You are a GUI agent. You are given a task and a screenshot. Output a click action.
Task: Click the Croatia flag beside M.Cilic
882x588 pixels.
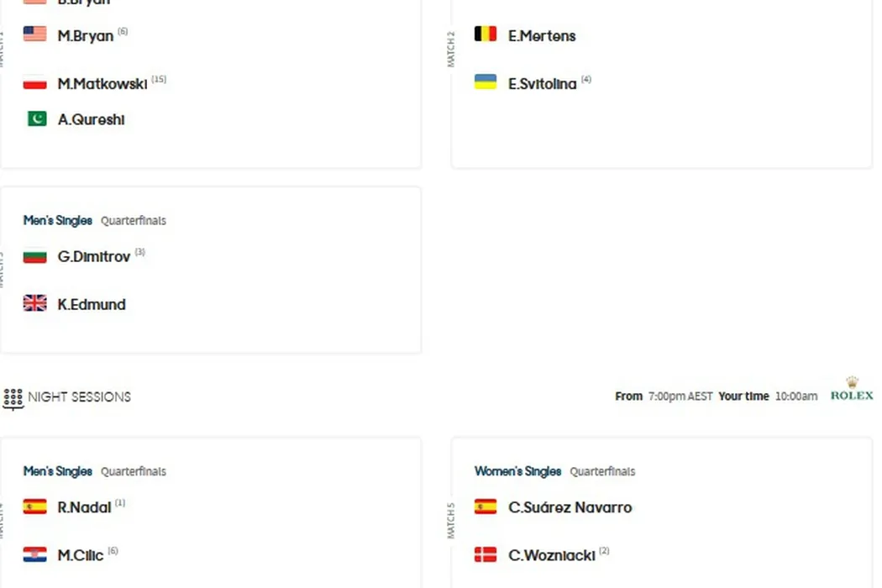34,554
